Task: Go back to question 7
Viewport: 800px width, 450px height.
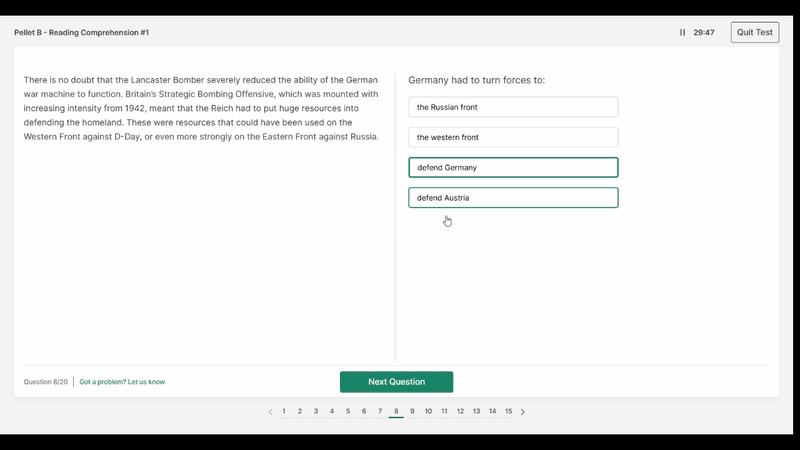Action: coord(380,411)
